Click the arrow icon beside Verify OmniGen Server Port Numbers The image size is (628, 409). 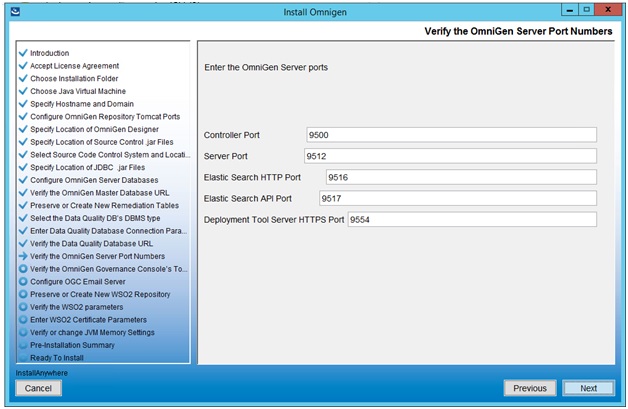[23, 256]
